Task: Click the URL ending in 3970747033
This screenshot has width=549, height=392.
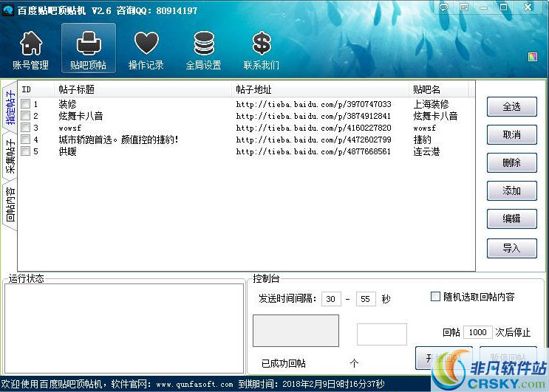Action: [313, 104]
